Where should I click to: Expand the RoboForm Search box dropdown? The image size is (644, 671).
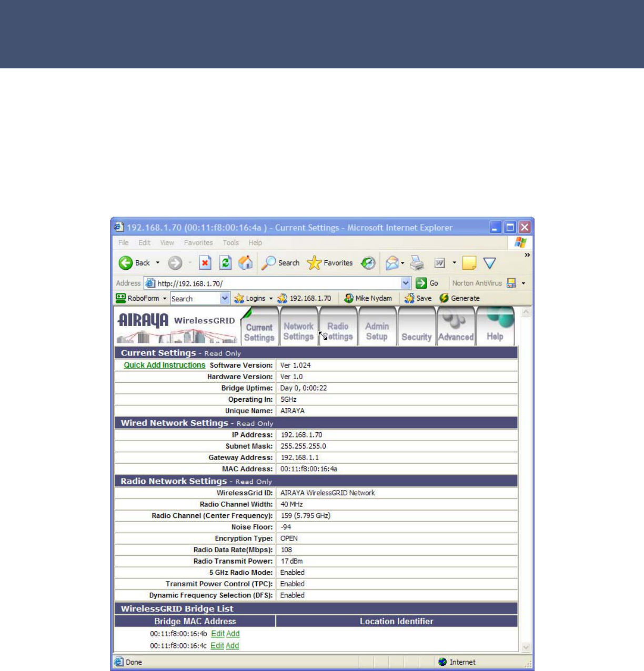225,298
